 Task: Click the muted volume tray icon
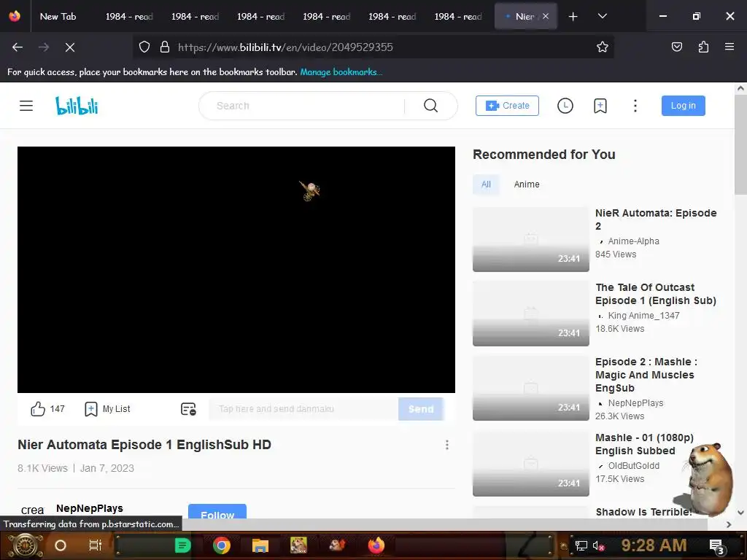coord(598,546)
